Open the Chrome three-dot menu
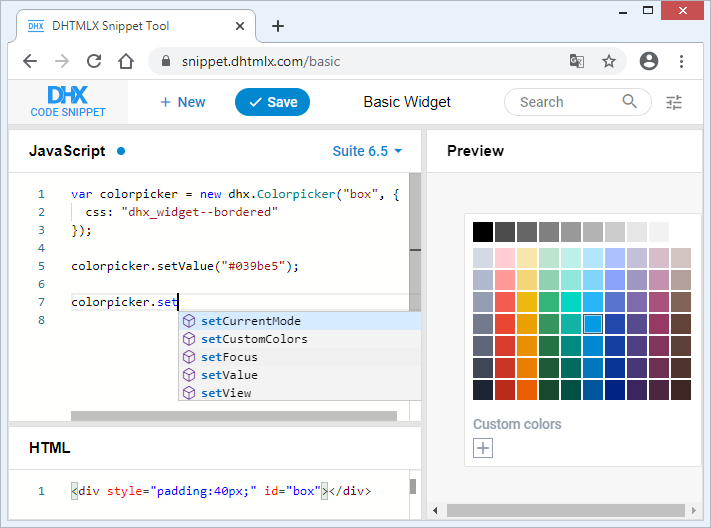Viewport: 711px width, 528px height. 681,61
